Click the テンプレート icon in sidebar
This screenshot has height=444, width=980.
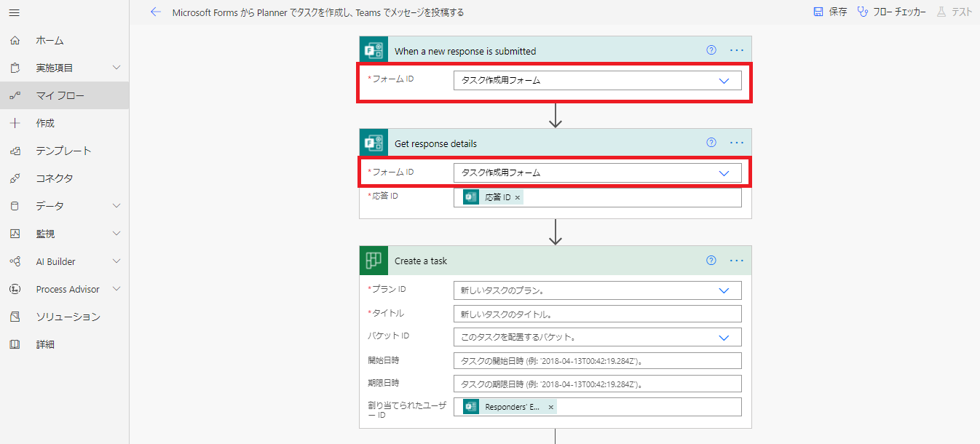tap(15, 151)
